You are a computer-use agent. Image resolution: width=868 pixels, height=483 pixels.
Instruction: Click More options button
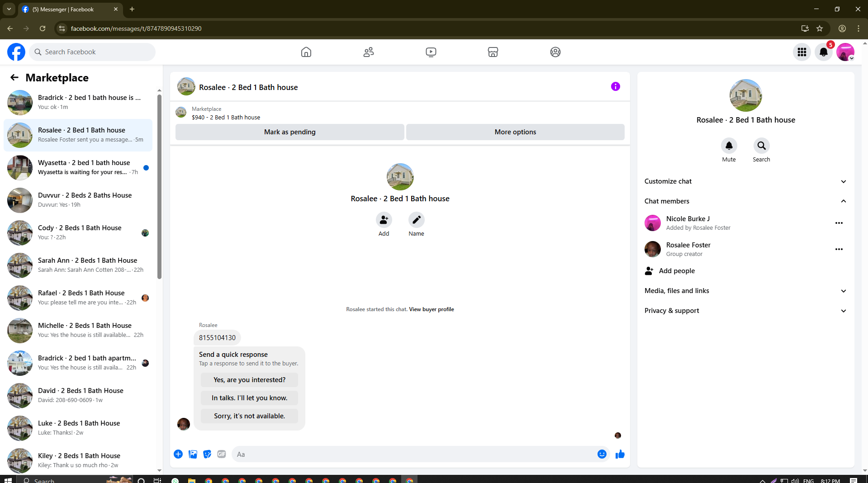click(x=515, y=132)
